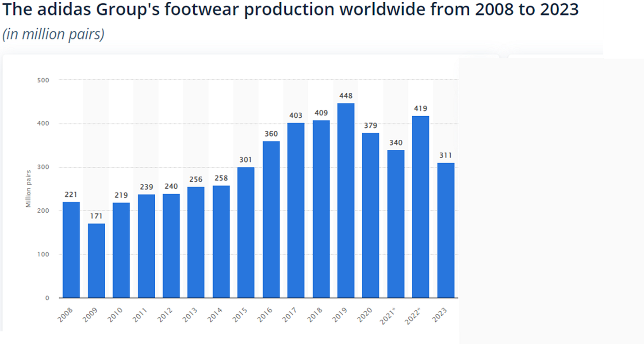The width and height of the screenshot is (644, 344).
Task: Click the data label 171
Action: point(96,216)
